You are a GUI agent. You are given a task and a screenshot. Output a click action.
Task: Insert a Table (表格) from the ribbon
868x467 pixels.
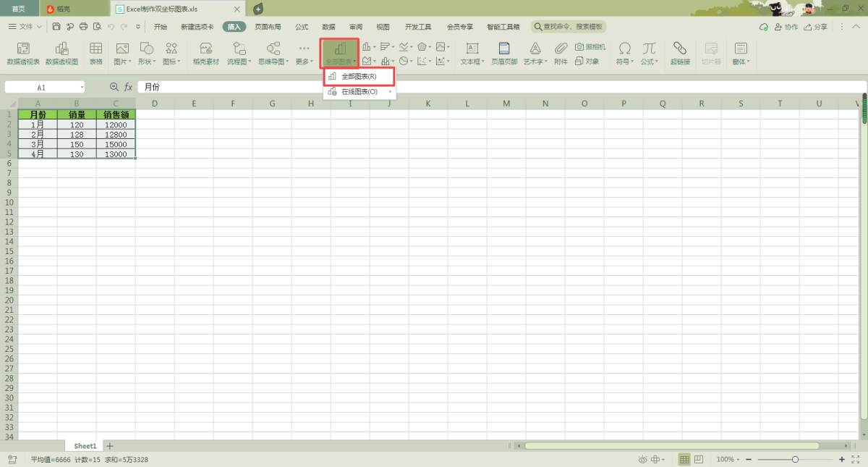point(95,52)
